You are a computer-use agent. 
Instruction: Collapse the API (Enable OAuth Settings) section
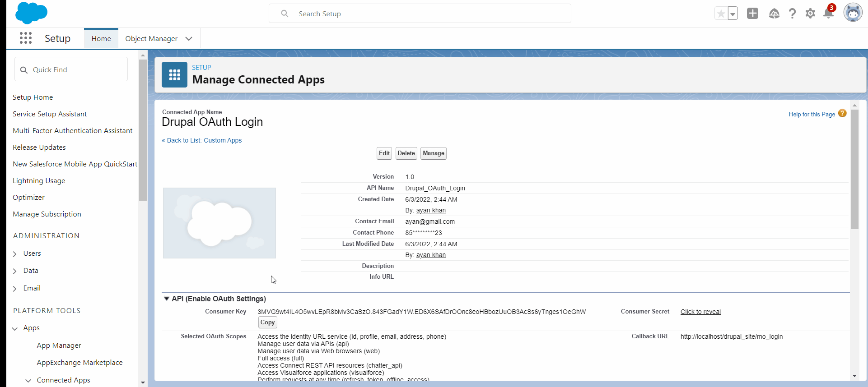point(167,299)
